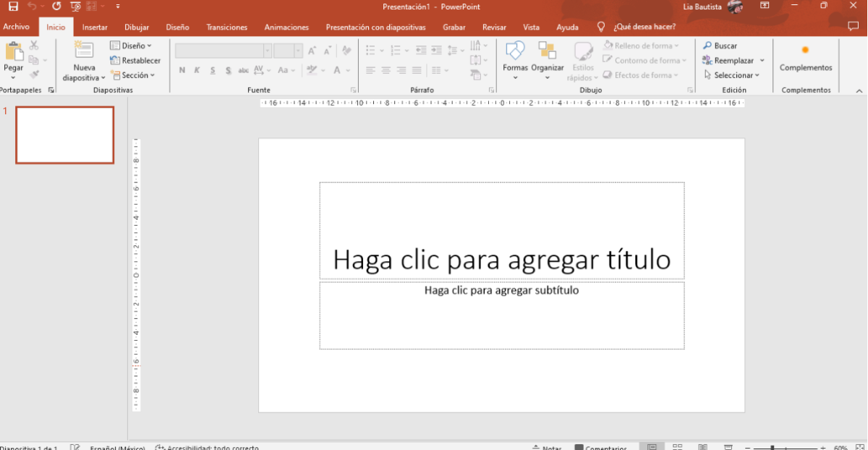Image resolution: width=868 pixels, height=450 pixels.
Task: Increase font size with the A^ icon
Action: pos(312,51)
